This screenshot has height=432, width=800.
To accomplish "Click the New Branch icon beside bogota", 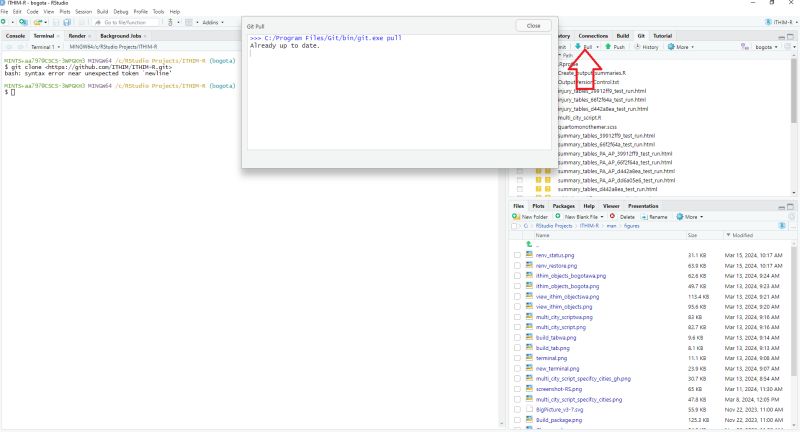I will coord(745,47).
